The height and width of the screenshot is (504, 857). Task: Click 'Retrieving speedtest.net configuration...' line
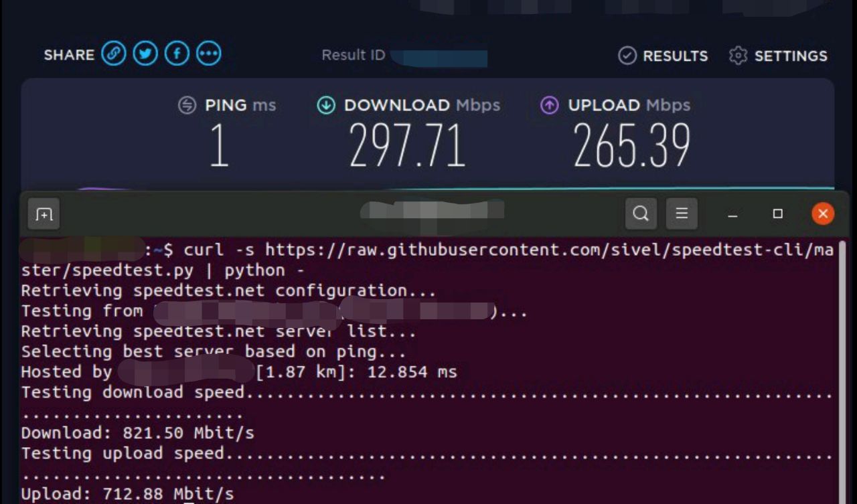[228, 291]
